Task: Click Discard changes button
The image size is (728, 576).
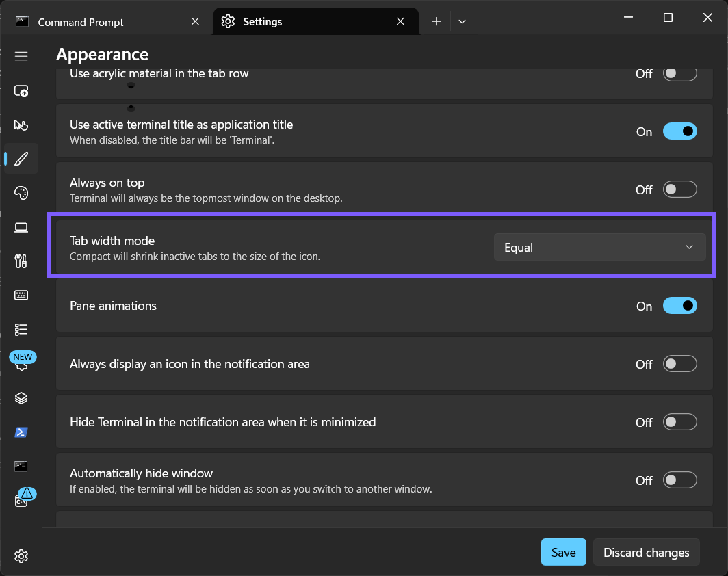Action: pos(646,552)
